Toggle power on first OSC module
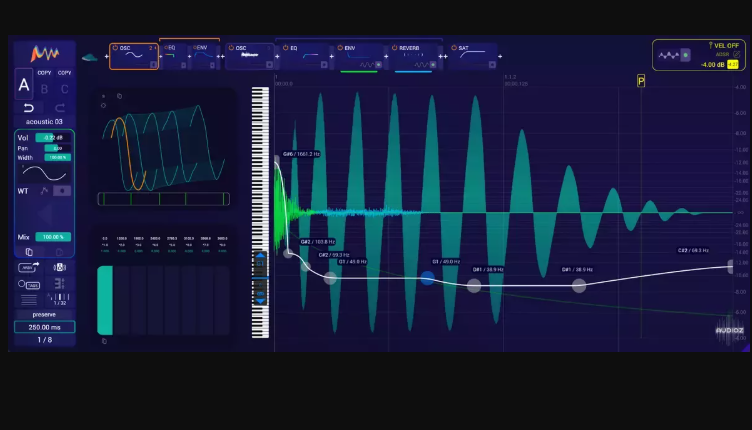The width and height of the screenshot is (752, 430). pyautogui.click(x=115, y=47)
